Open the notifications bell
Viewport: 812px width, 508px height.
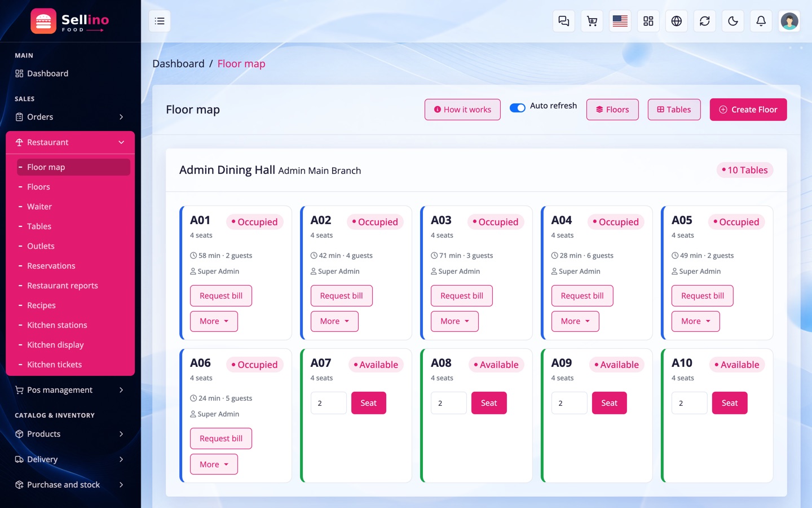click(x=761, y=21)
